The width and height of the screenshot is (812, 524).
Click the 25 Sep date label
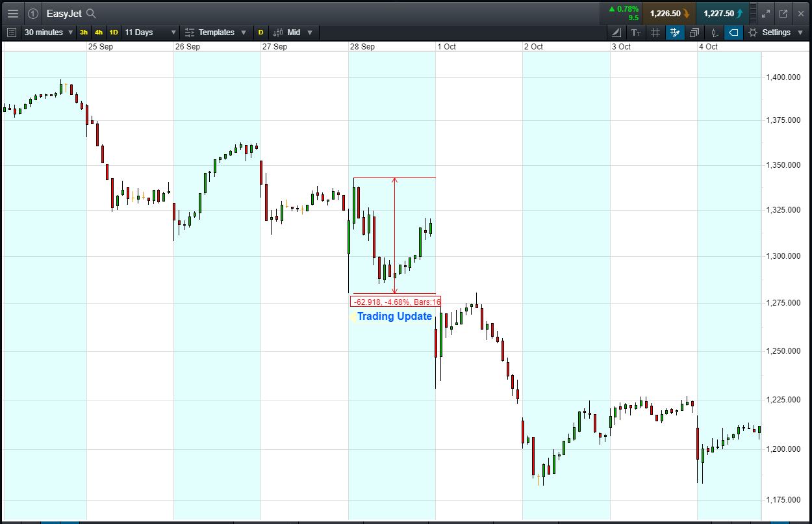(101, 47)
